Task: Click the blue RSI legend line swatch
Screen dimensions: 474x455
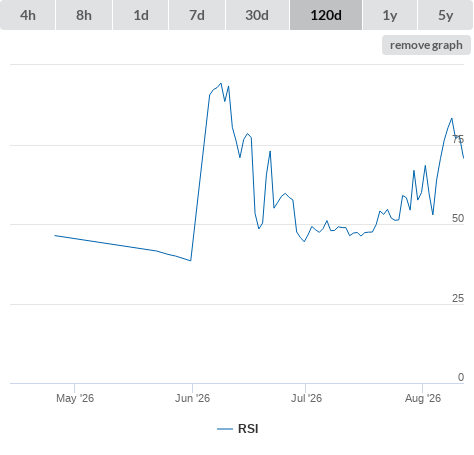Action: tap(225, 429)
